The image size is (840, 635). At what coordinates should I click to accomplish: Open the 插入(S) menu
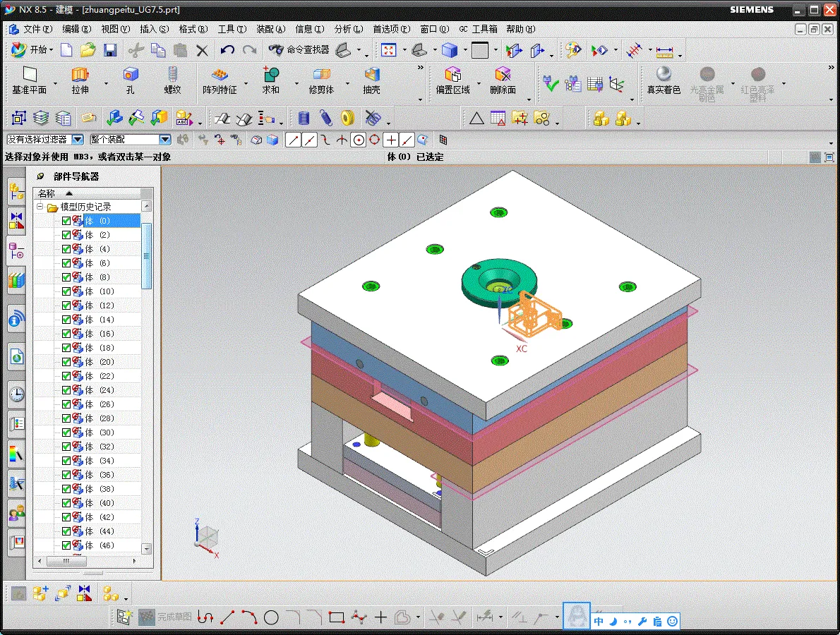pos(155,29)
